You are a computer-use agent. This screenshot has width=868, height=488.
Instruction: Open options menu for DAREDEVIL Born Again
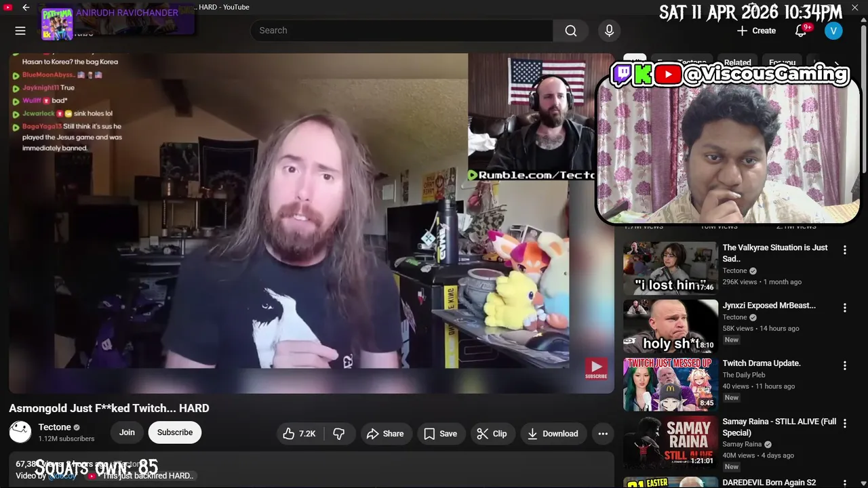[x=844, y=483]
